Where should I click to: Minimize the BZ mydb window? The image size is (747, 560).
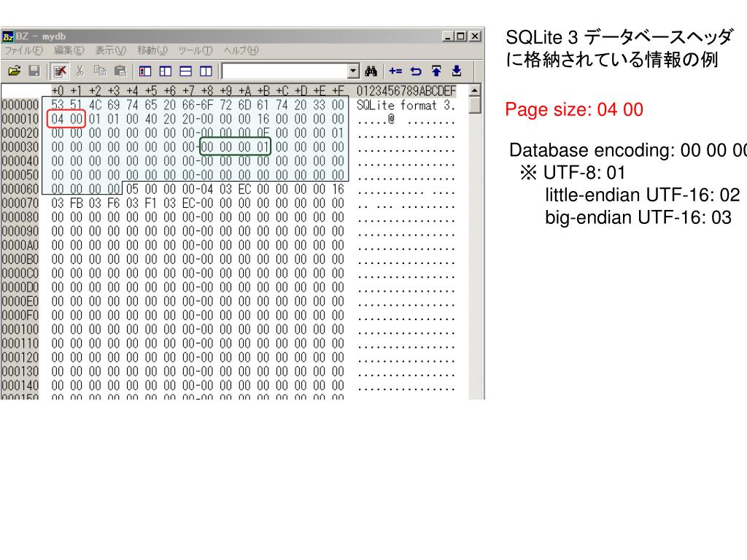[448, 36]
